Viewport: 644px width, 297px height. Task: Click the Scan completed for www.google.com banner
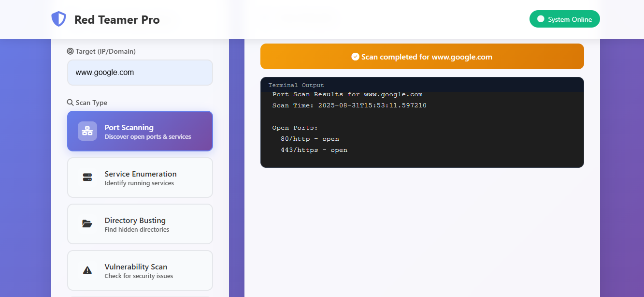click(422, 57)
